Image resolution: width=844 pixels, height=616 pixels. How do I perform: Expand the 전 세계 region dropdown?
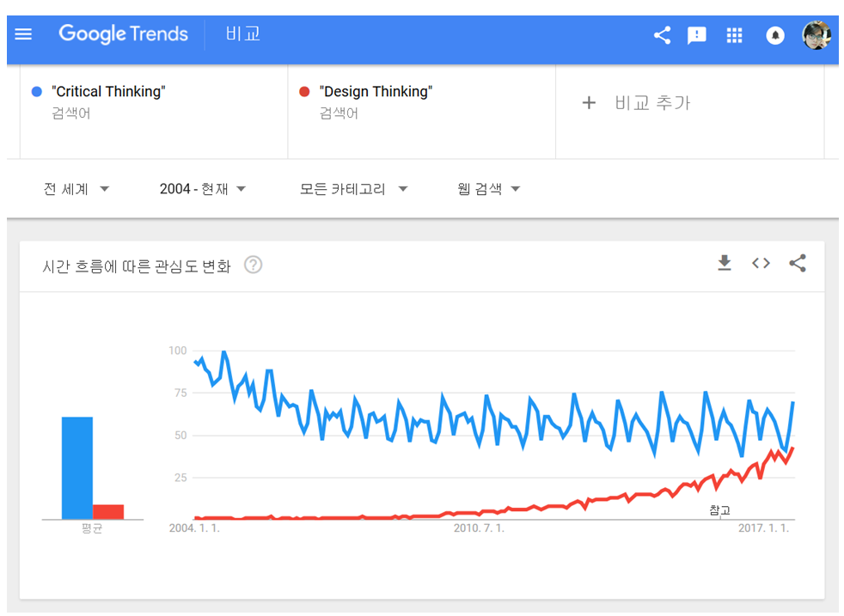[x=76, y=189]
